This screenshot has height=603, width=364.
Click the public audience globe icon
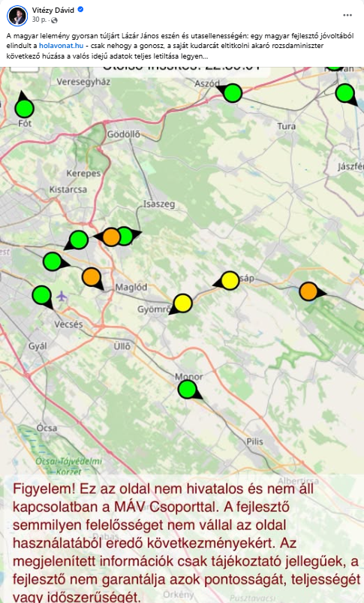54,20
